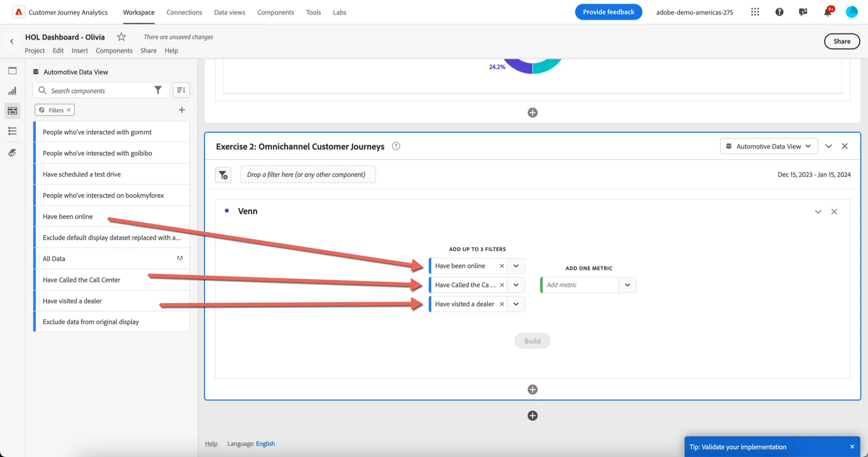868x457 pixels.
Task: Click the sort components icon
Action: point(181,90)
